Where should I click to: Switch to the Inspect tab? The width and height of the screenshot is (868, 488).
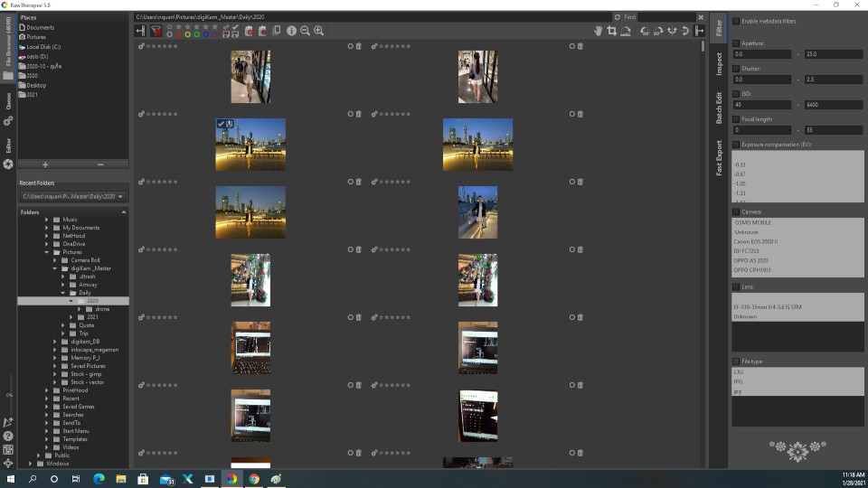720,63
